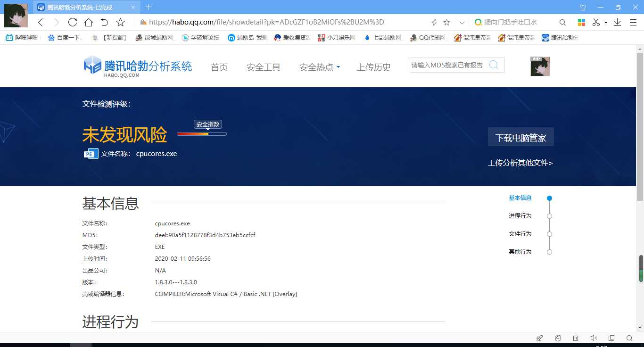644x347 pixels.
Task: Open the 小刀娱乐网 bookmark
Action: (337, 38)
